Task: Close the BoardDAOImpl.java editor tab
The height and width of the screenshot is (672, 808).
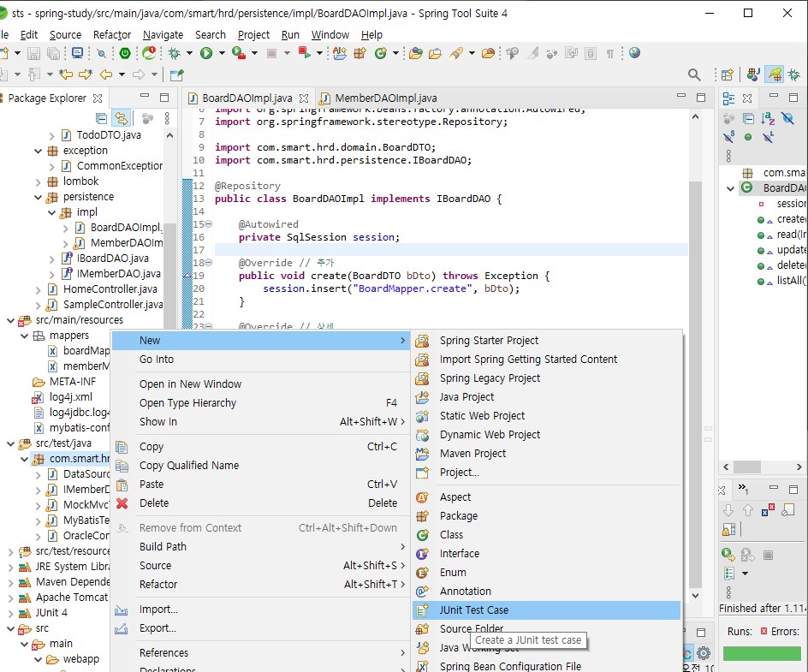Action: 304,98
